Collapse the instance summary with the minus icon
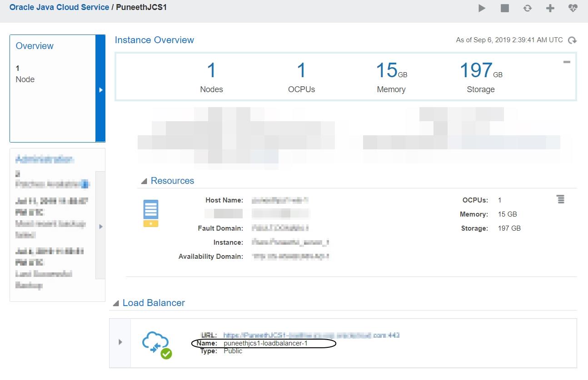This screenshot has width=588, height=380. coord(567,62)
